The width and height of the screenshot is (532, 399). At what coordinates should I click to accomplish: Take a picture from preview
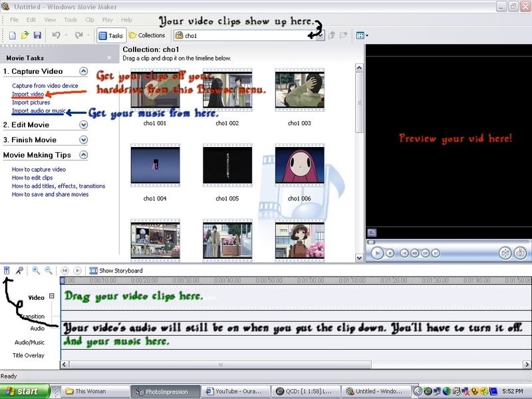pos(520,253)
